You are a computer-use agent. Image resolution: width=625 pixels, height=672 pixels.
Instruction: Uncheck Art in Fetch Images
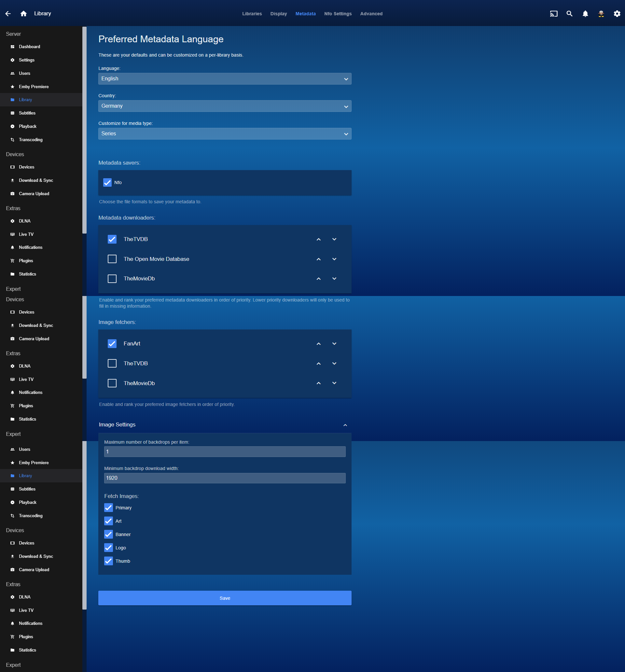coord(109,521)
